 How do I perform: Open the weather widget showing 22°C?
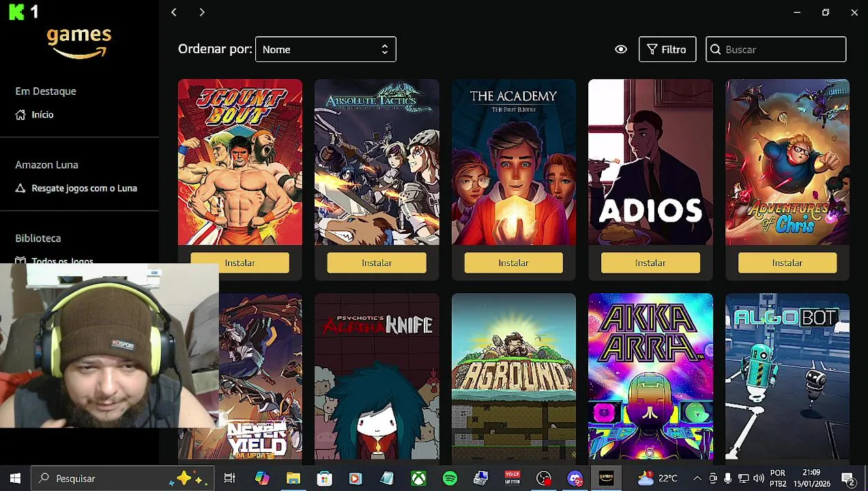tap(657, 478)
